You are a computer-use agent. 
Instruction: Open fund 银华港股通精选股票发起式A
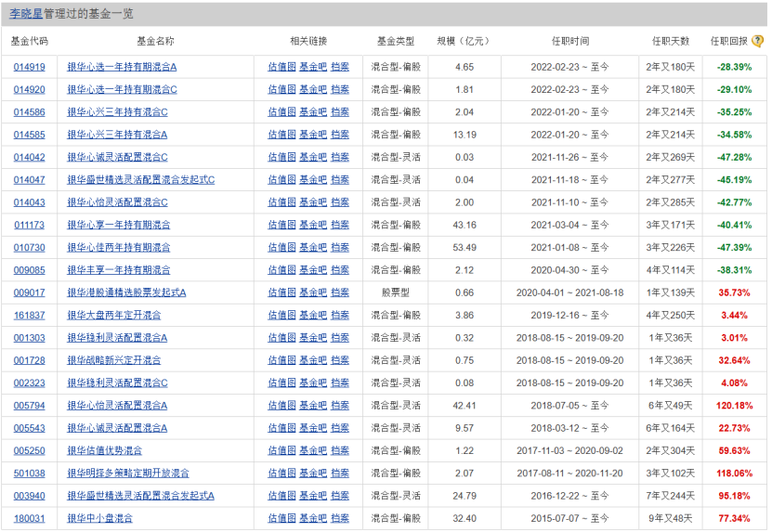click(x=126, y=292)
